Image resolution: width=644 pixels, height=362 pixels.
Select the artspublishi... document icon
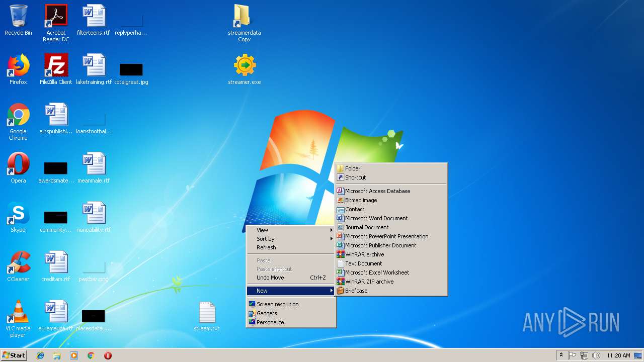[56, 119]
